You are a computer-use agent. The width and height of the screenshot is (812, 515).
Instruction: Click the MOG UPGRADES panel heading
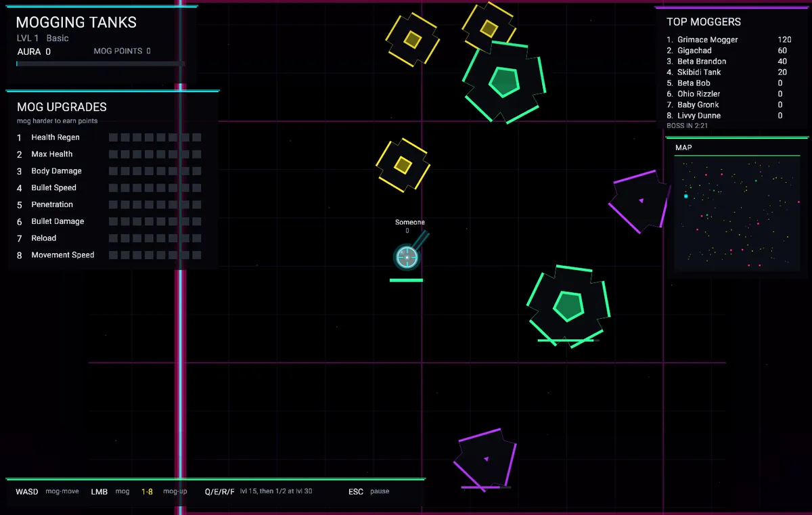62,107
